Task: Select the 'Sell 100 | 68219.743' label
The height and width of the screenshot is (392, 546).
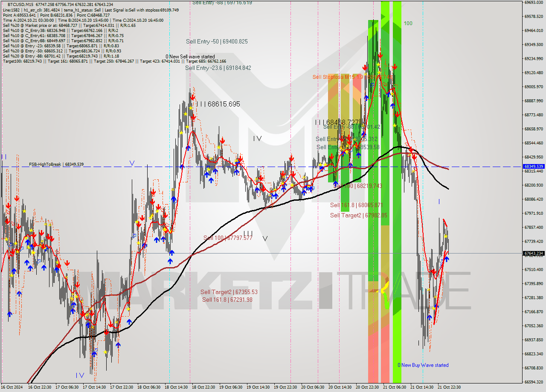Action: pos(357,186)
